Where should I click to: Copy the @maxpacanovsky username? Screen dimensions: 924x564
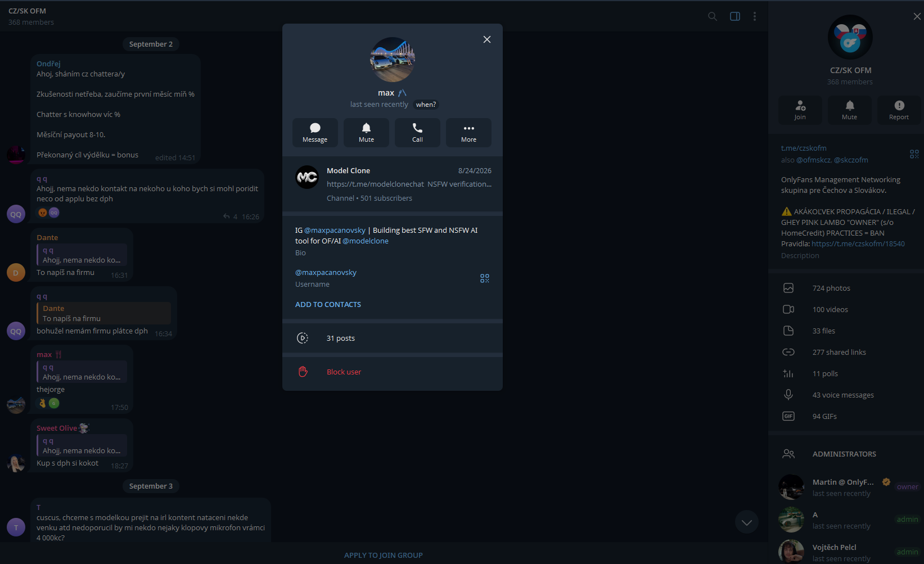[326, 272]
